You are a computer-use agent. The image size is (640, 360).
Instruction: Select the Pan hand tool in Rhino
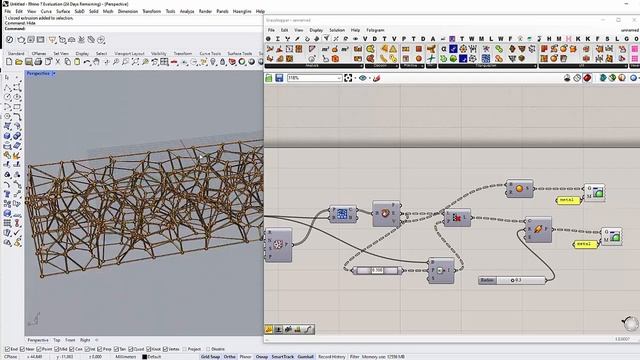pyautogui.click(x=96, y=62)
